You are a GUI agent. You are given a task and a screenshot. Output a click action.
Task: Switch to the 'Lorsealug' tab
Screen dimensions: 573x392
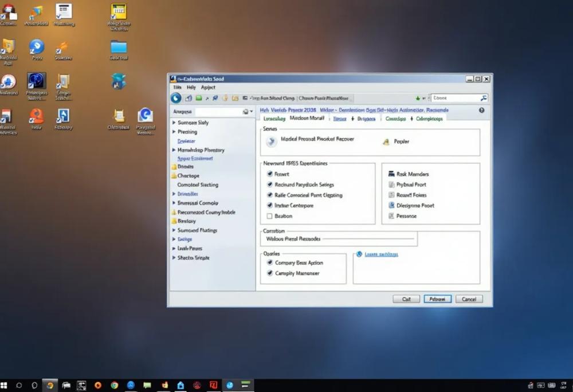[x=274, y=119]
